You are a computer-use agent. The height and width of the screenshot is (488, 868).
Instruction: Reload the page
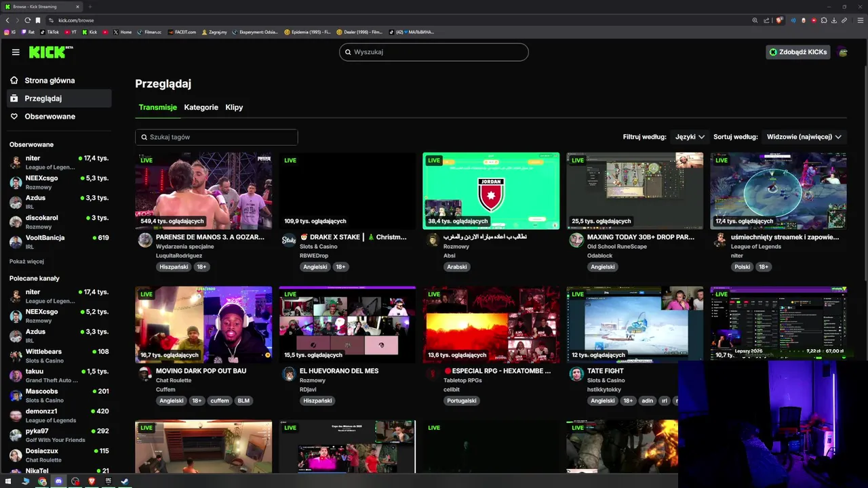pos(28,20)
